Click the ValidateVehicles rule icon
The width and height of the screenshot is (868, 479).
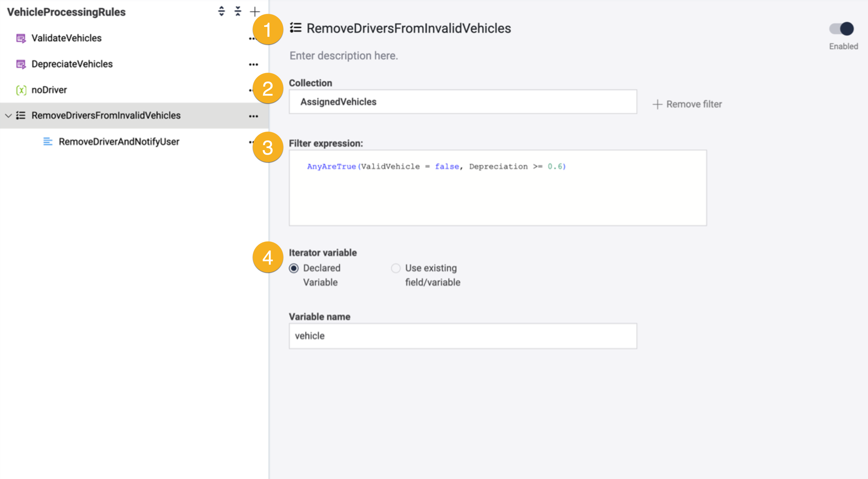tap(21, 38)
